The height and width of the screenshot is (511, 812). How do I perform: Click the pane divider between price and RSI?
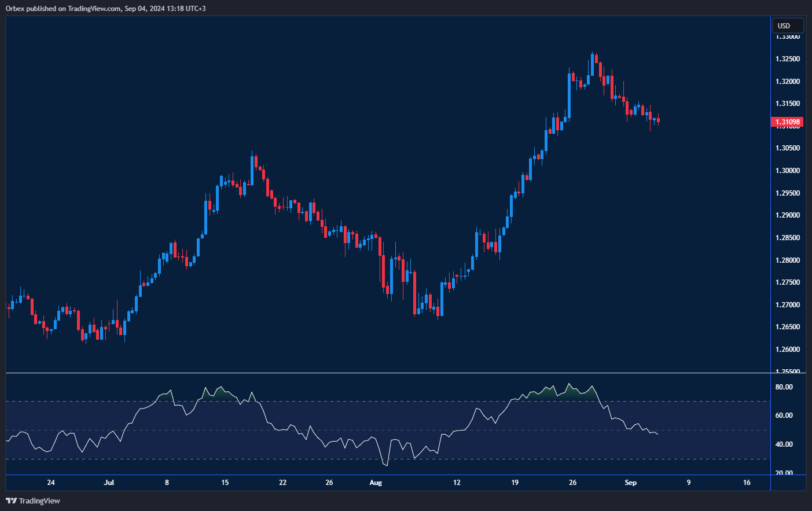(x=388, y=373)
